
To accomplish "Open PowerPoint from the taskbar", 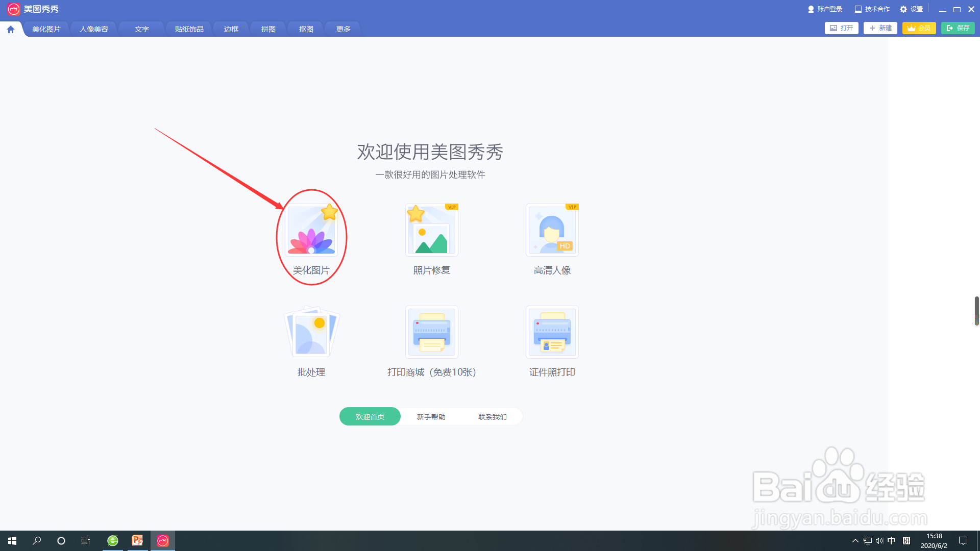I will [137, 541].
